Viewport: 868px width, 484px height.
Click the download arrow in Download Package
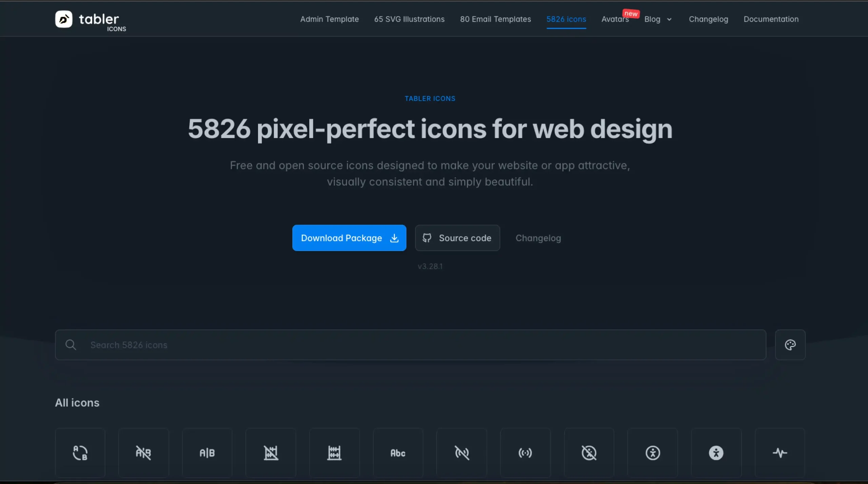[394, 238]
